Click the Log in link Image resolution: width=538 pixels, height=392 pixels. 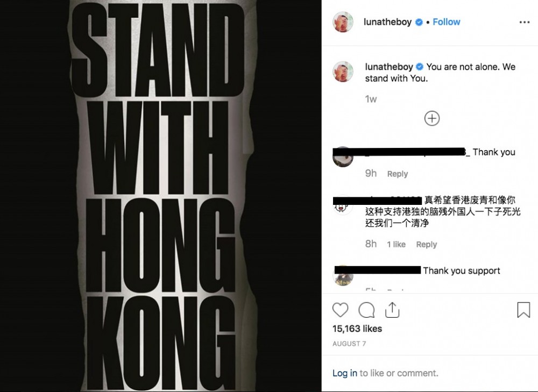[344, 373]
